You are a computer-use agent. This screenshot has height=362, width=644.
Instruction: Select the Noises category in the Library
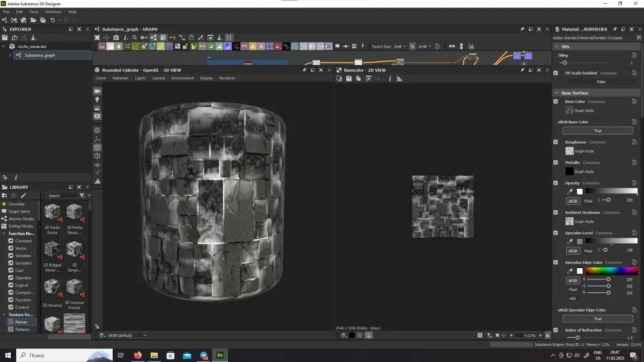[21, 322]
